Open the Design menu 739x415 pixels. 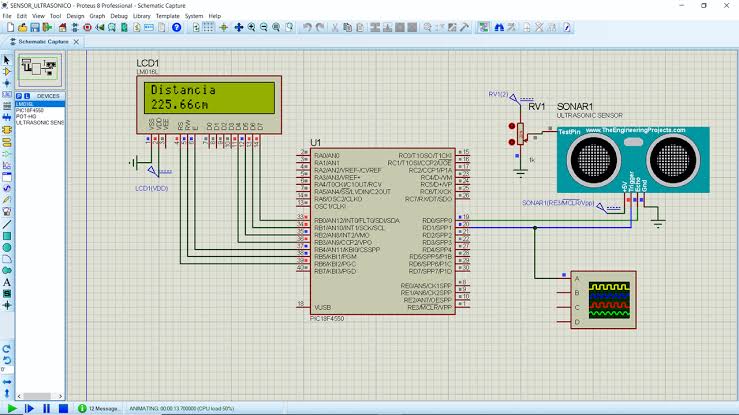tap(75, 16)
